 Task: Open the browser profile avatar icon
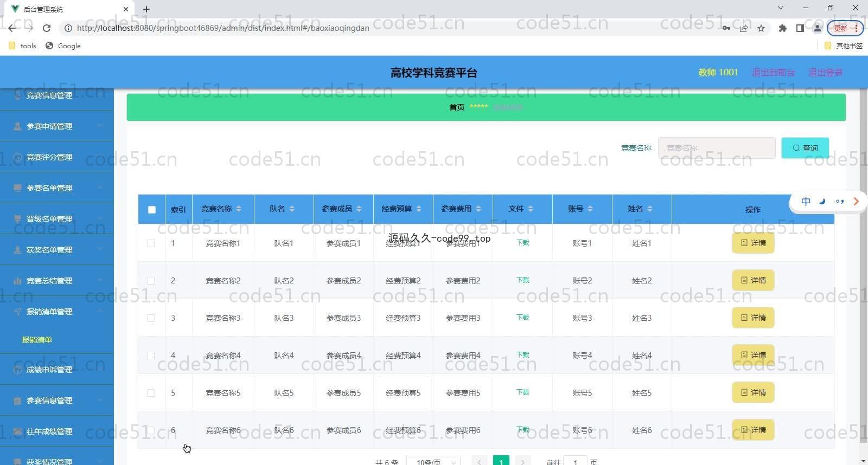pyautogui.click(x=817, y=28)
